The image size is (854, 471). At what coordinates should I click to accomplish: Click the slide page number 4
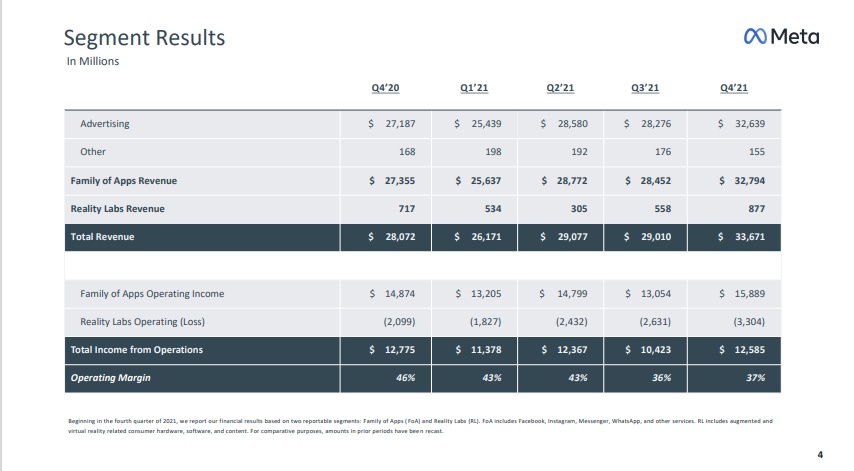click(819, 456)
